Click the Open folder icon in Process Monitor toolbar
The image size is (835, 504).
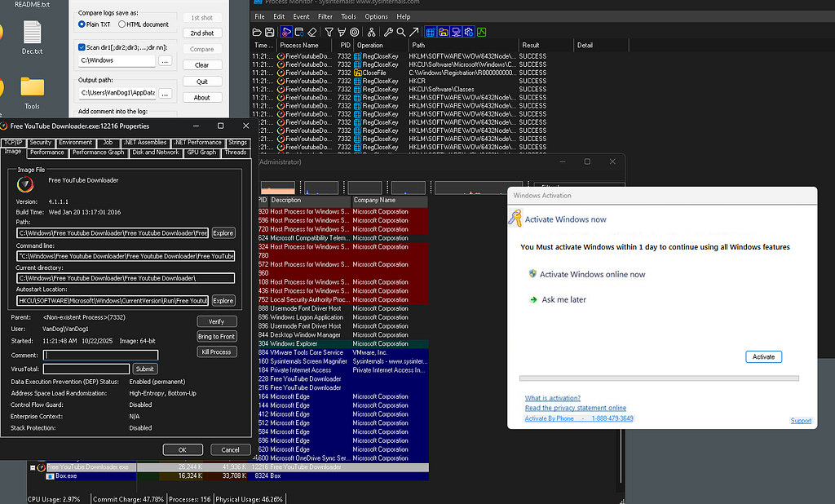[x=257, y=32]
